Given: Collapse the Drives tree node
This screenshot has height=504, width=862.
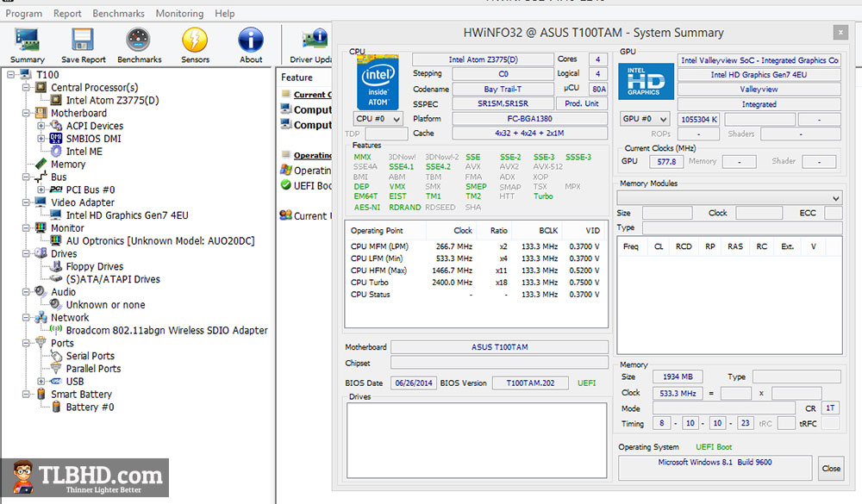Looking at the screenshot, I should pos(26,254).
